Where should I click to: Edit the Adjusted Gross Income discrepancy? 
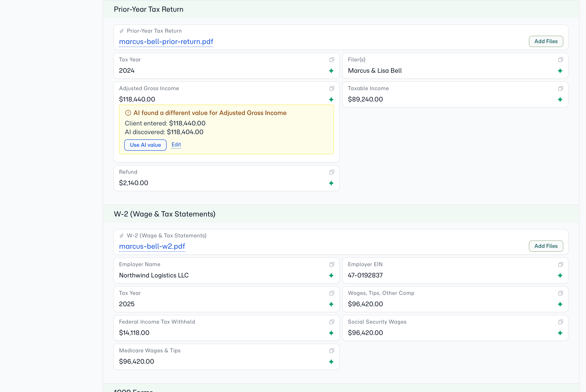(x=176, y=145)
